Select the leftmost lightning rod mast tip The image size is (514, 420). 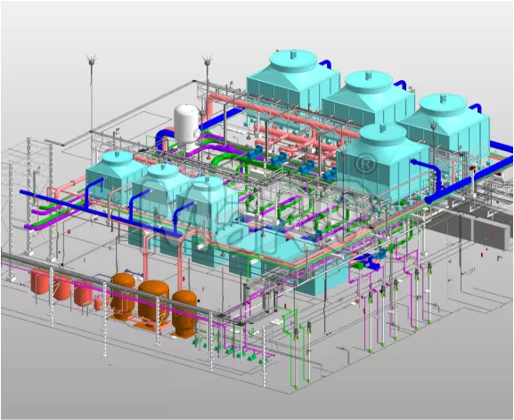click(x=92, y=61)
